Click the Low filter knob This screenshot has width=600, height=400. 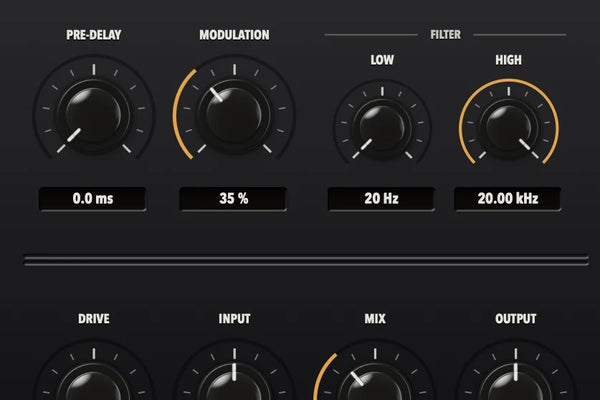tap(382, 128)
